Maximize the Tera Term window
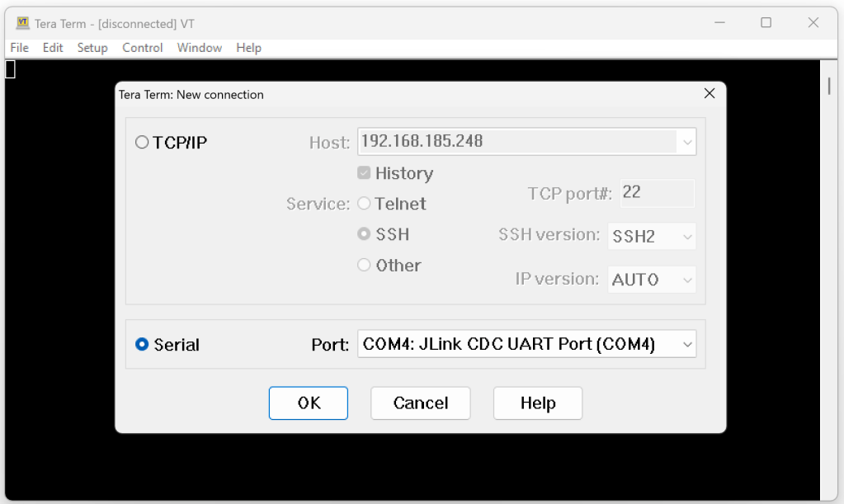This screenshot has height=504, width=844. (x=766, y=23)
